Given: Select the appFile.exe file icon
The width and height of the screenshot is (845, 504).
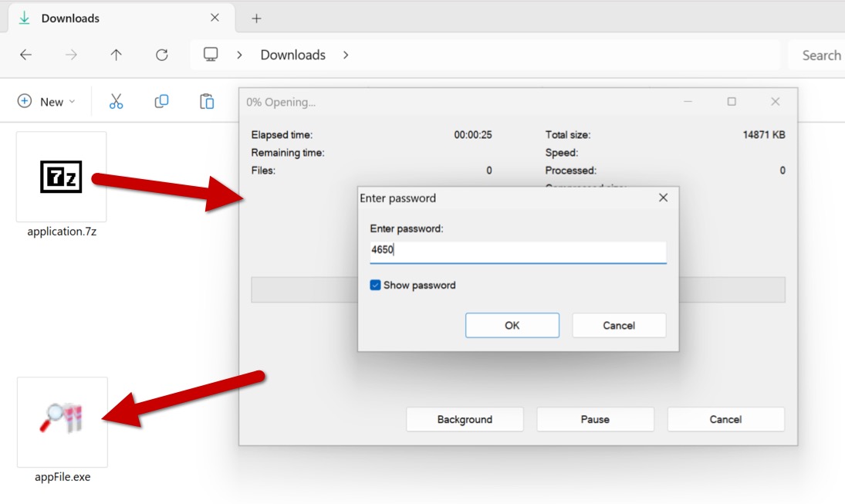Looking at the screenshot, I should click(x=62, y=421).
